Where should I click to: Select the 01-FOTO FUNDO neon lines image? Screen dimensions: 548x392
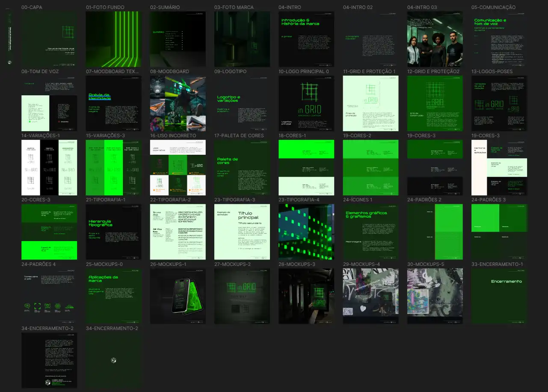pos(113,39)
